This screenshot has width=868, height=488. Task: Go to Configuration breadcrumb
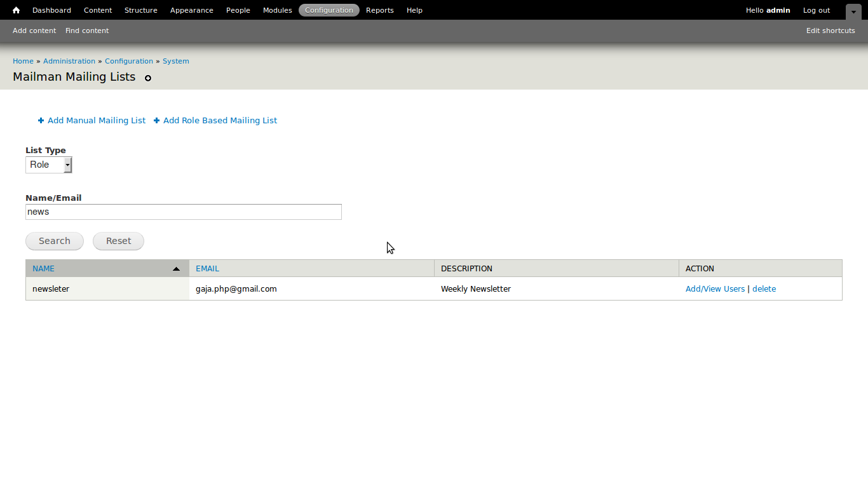click(129, 61)
